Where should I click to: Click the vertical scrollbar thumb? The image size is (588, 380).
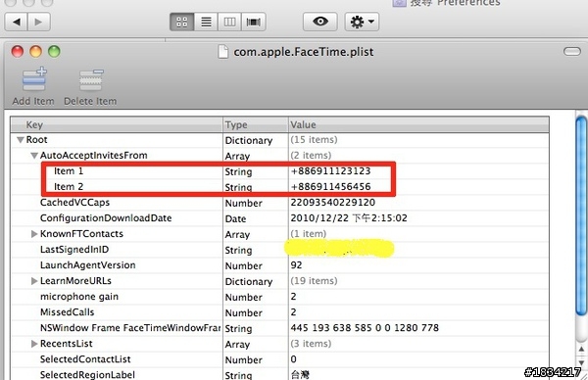click(581, 216)
